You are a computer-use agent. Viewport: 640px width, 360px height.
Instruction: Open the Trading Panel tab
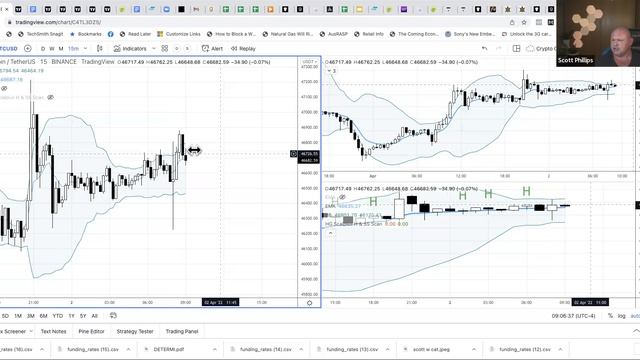pos(182,331)
